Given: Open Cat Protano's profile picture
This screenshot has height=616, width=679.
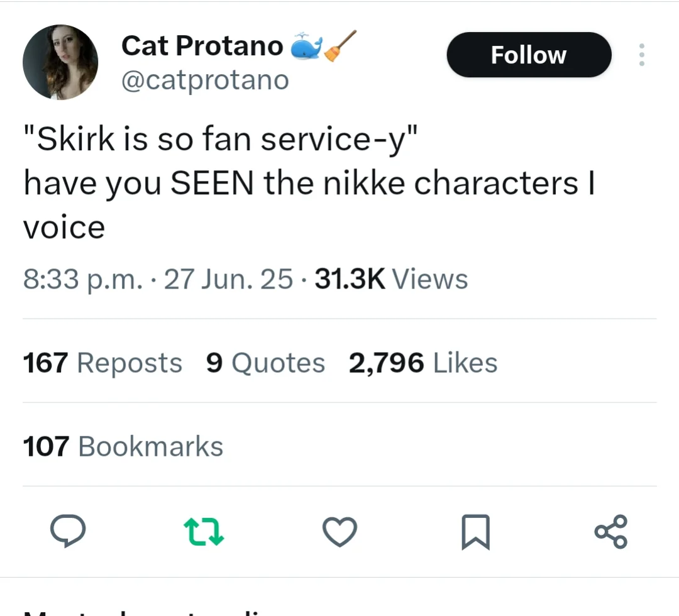Looking at the screenshot, I should 60,62.
